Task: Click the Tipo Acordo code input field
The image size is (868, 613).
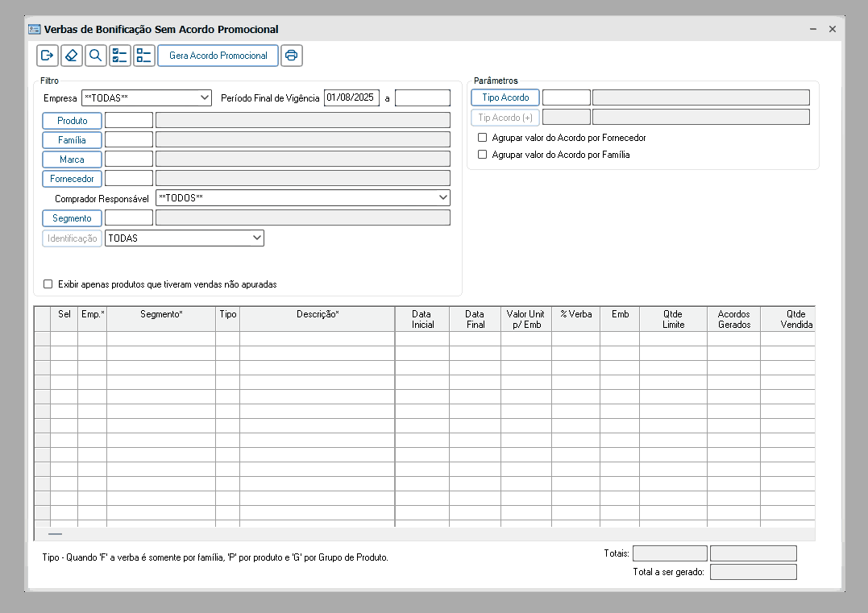Action: (567, 97)
